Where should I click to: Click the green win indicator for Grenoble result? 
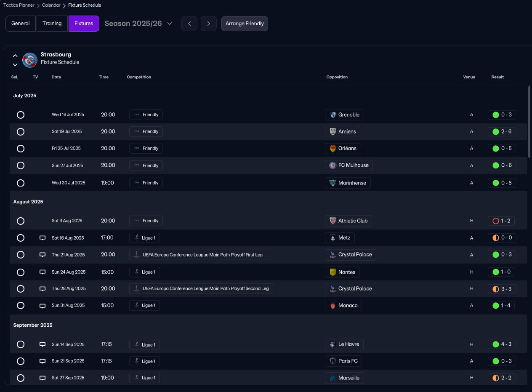(495, 115)
